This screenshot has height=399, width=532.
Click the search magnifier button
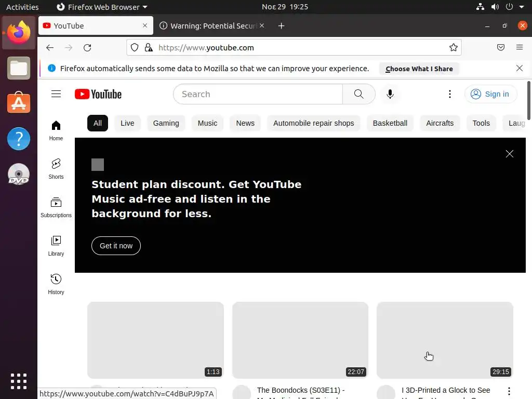358,94
